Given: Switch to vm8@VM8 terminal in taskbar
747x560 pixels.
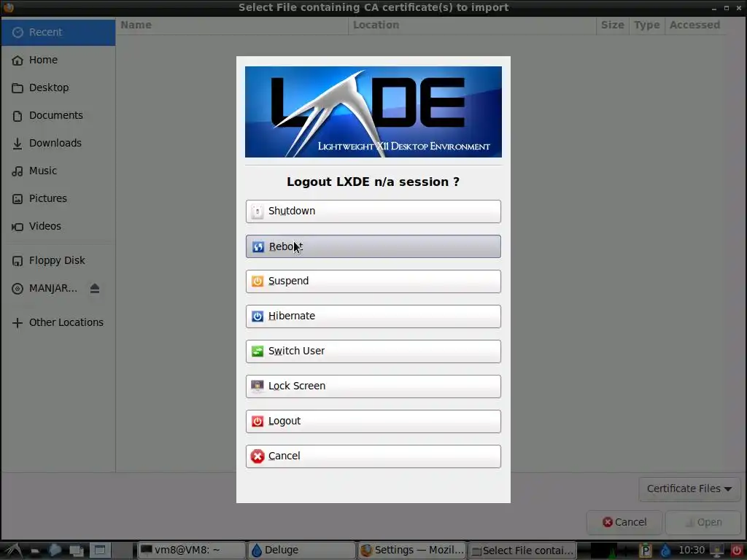Looking at the screenshot, I should coord(191,551).
